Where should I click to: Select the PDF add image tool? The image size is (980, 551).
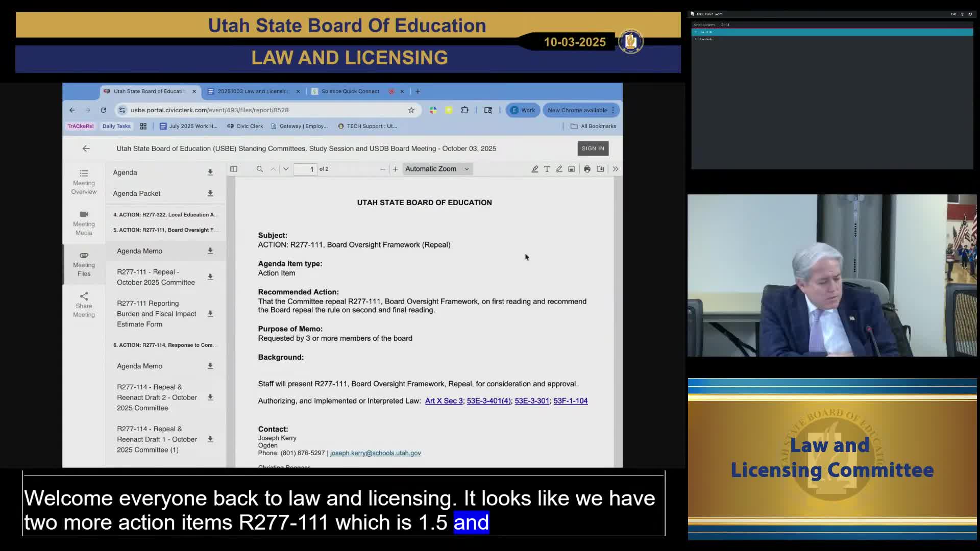571,169
